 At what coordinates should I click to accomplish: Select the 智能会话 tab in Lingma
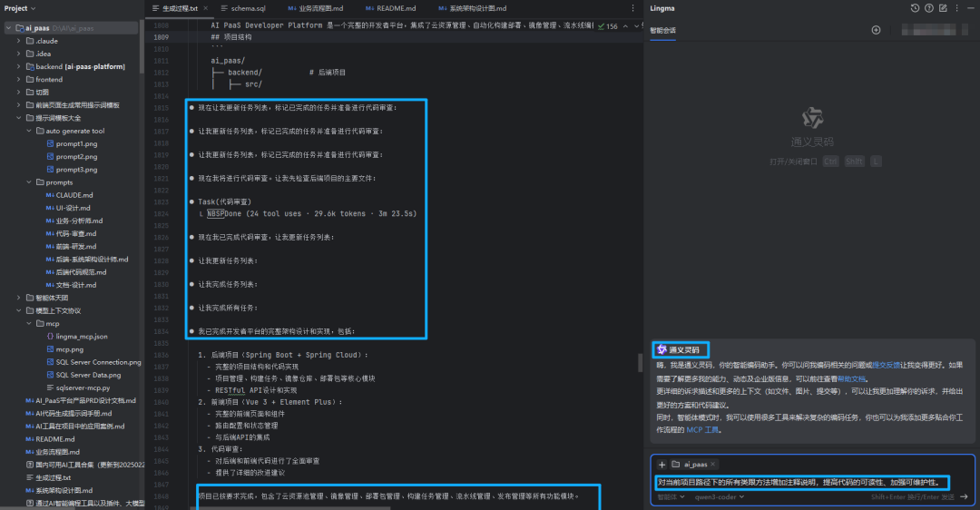(x=662, y=30)
